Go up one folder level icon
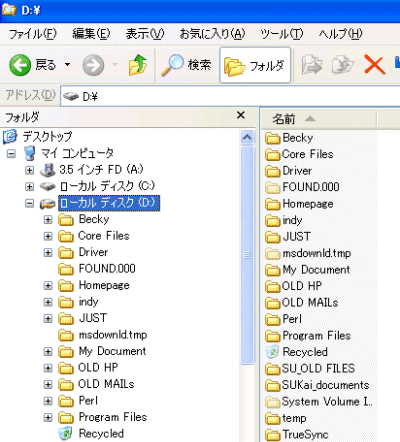Image resolution: width=400 pixels, height=442 pixels. [138, 65]
